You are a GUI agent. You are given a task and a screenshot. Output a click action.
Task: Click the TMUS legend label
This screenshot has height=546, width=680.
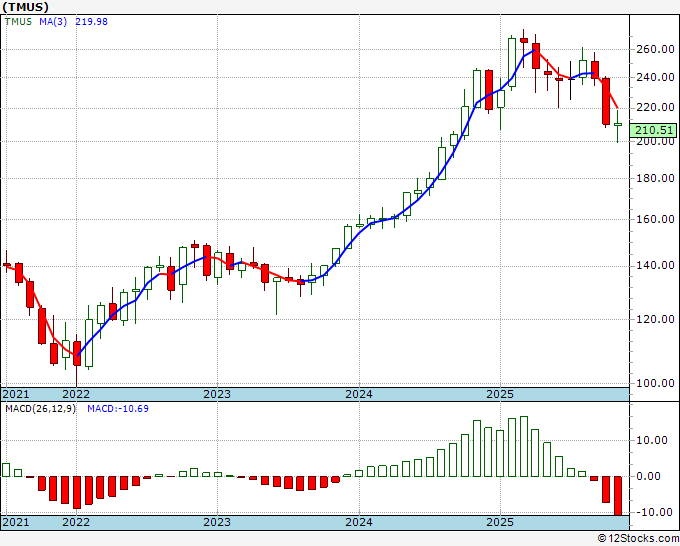[x=18, y=22]
